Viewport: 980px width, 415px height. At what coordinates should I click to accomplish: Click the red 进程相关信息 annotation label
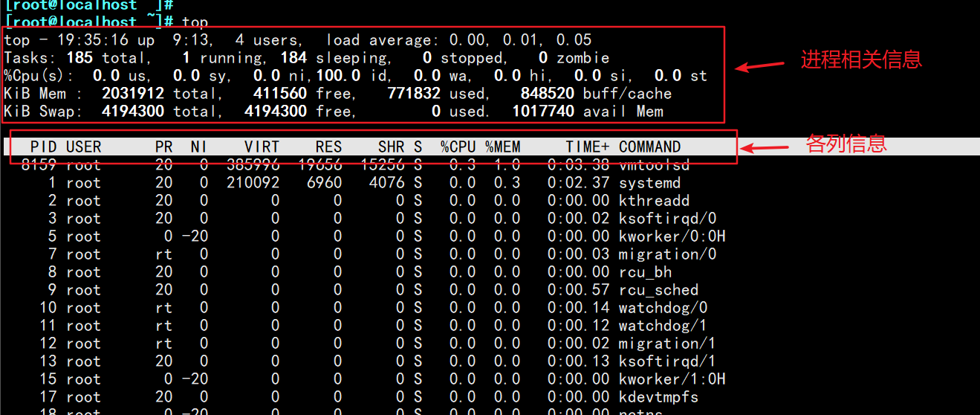coord(860,59)
